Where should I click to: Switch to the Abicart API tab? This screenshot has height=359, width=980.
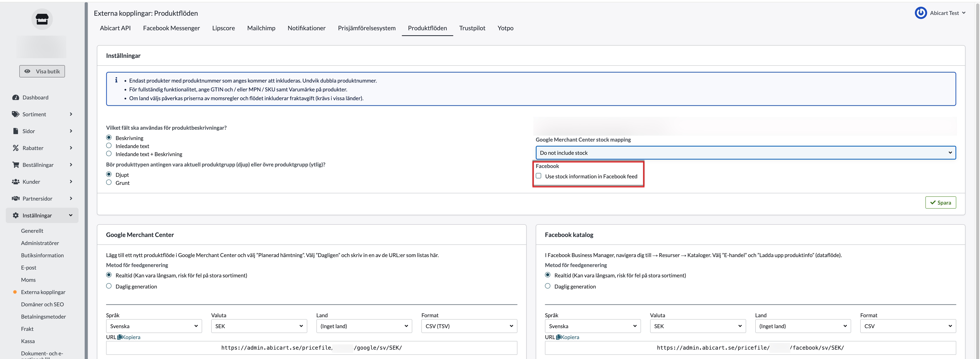115,28
